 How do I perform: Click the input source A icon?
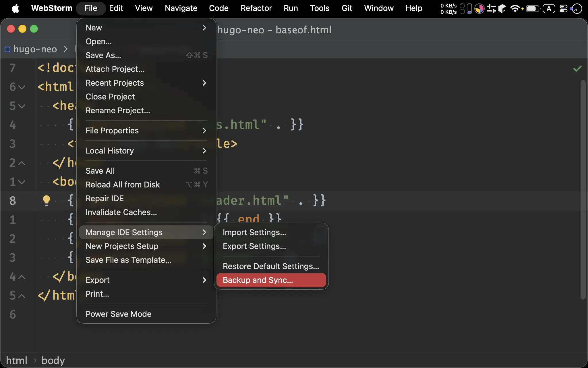549,9
